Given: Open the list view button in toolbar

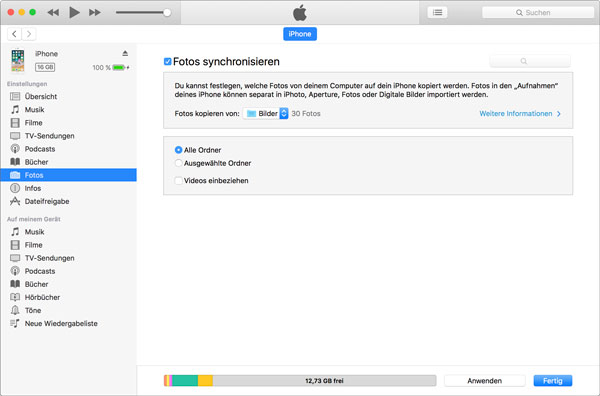Looking at the screenshot, I should pyautogui.click(x=437, y=13).
